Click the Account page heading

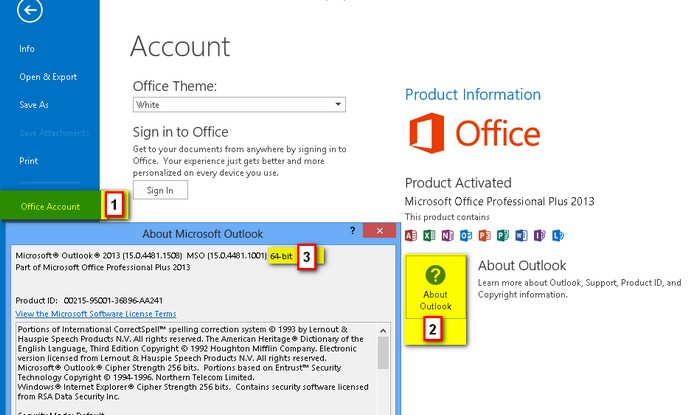[180, 46]
